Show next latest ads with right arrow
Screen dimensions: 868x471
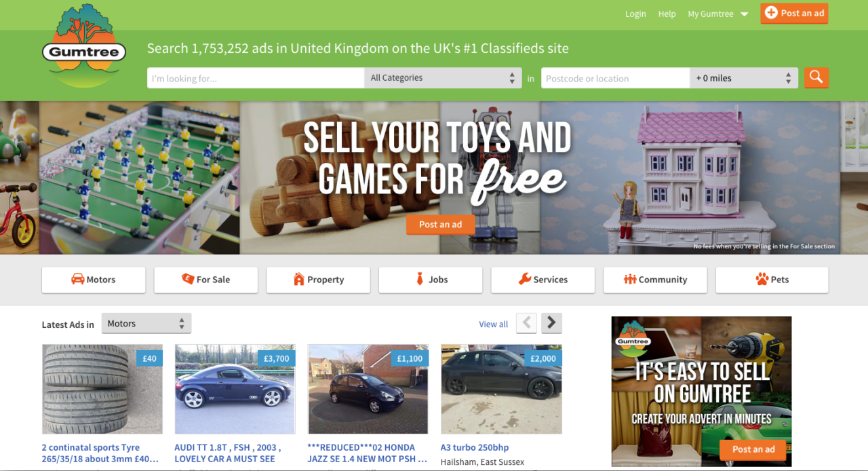[551, 323]
